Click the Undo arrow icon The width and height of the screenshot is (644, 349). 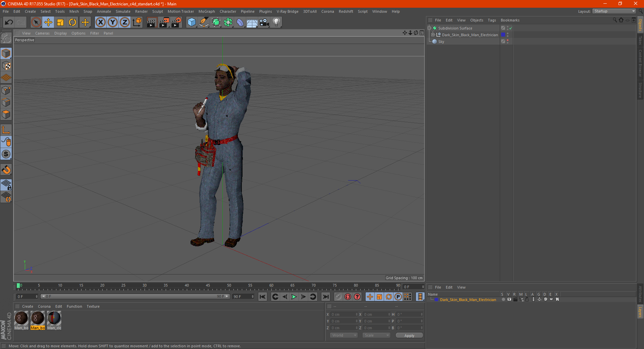click(x=9, y=22)
